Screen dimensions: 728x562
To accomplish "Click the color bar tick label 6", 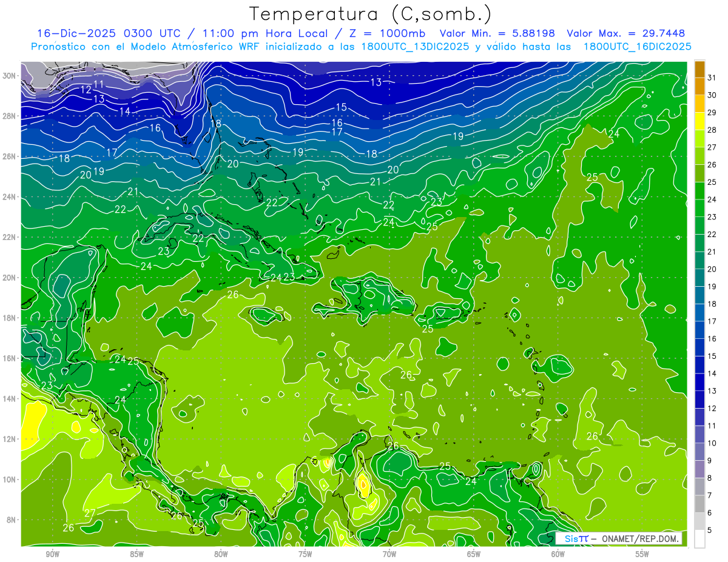I will 710,513.
